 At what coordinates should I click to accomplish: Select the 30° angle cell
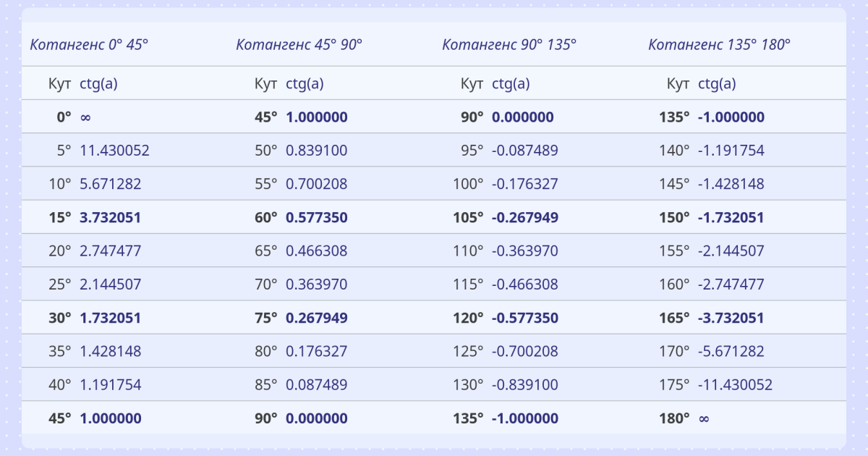point(60,318)
